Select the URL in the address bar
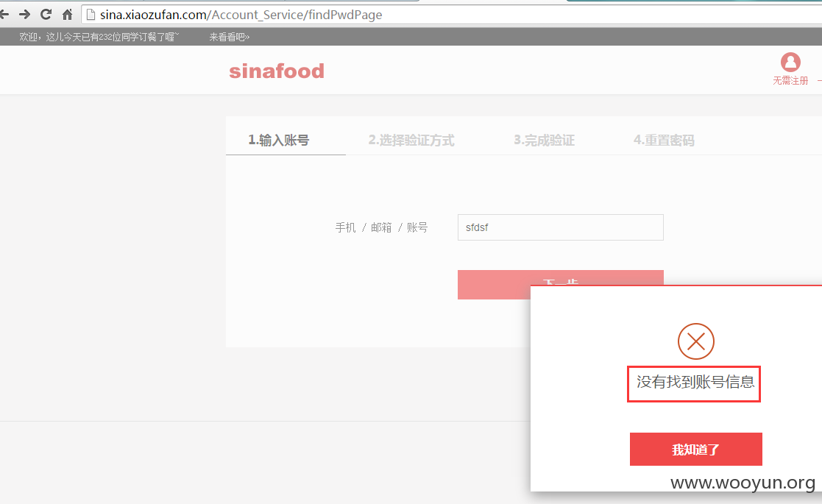 pyautogui.click(x=241, y=15)
